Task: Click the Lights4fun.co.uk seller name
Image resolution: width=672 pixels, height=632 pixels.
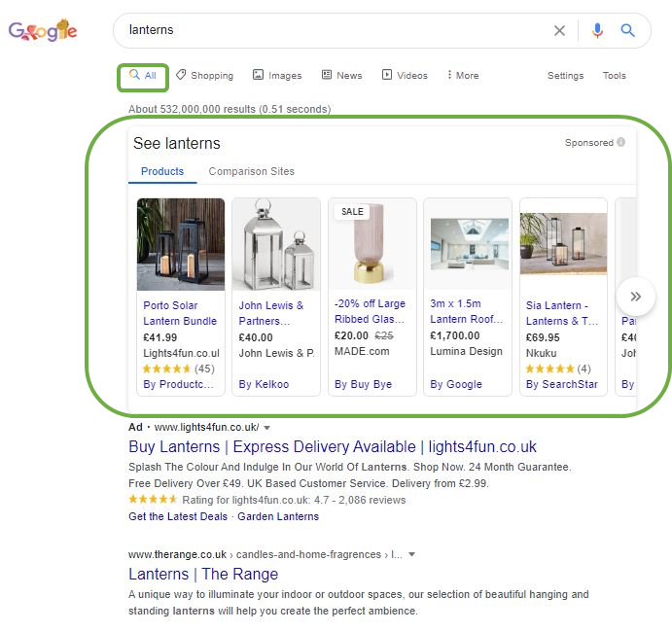Action: [x=181, y=353]
